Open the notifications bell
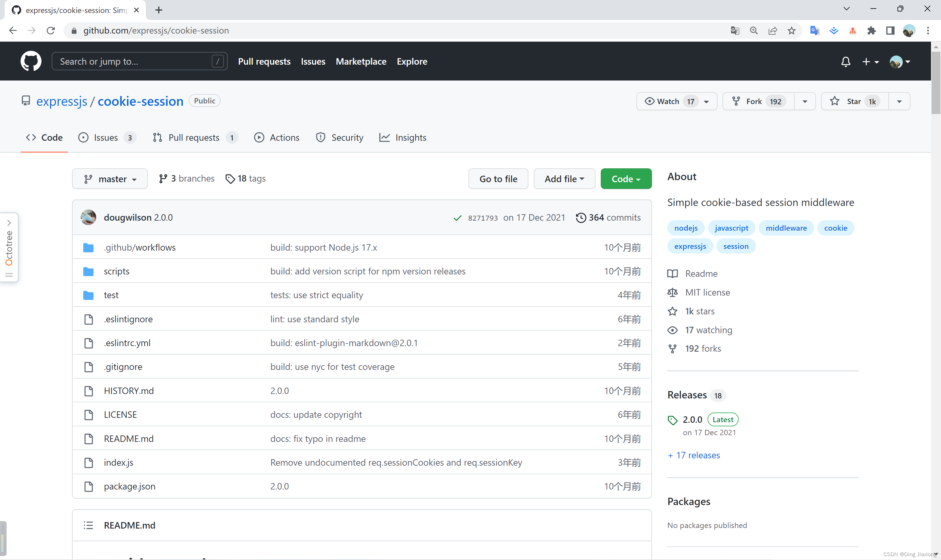 point(845,61)
